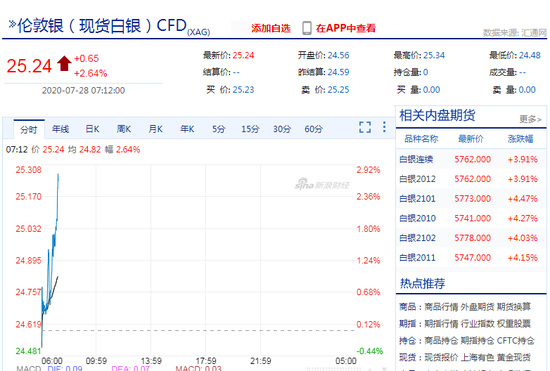Image resolution: width=550 pixels, height=371 pixels.
Task: Switch to the 年线 tab
Action: (x=60, y=129)
